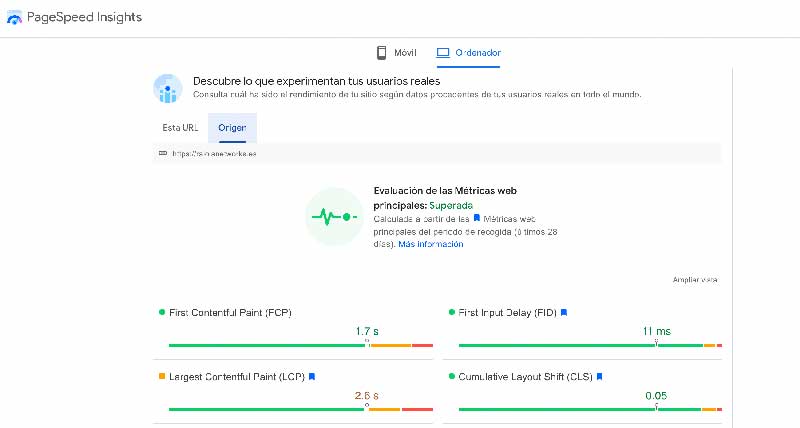
Task: Open the Cumulative Layout Shift (CLS) metric link
Action: 525,377
